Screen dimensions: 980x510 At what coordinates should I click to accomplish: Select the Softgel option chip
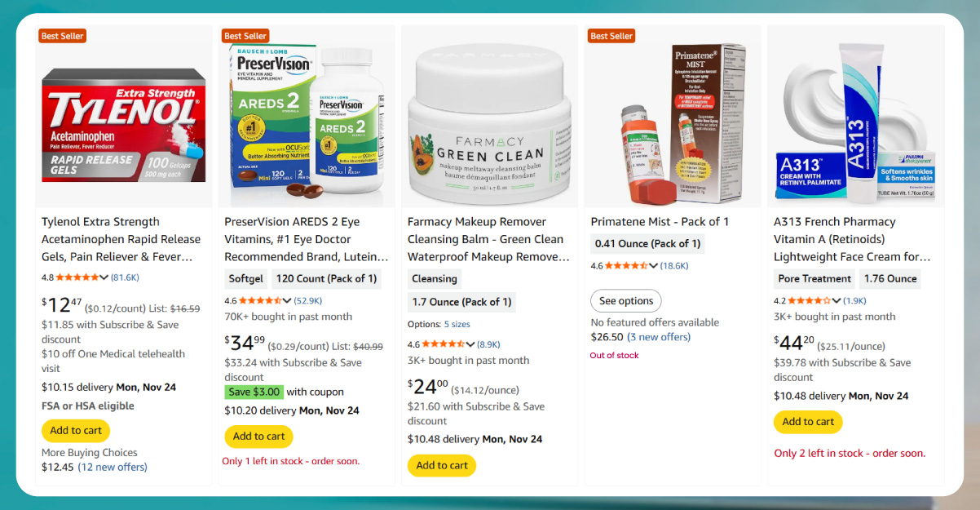pos(245,278)
